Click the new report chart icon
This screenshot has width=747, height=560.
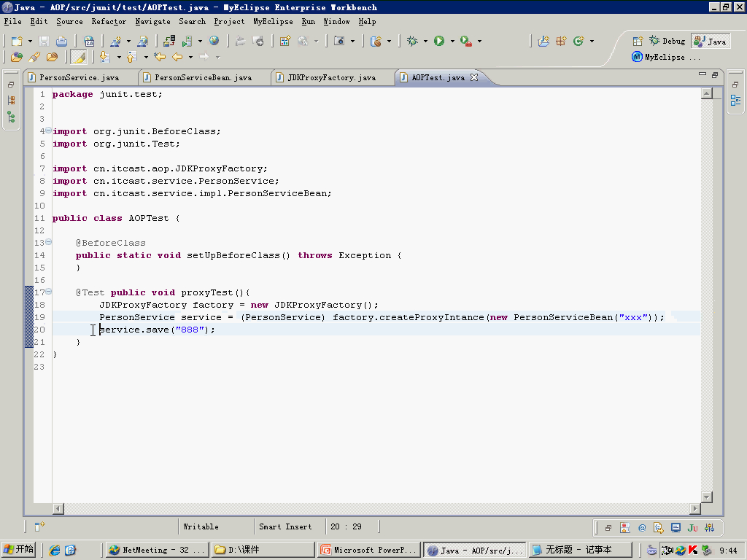(285, 41)
